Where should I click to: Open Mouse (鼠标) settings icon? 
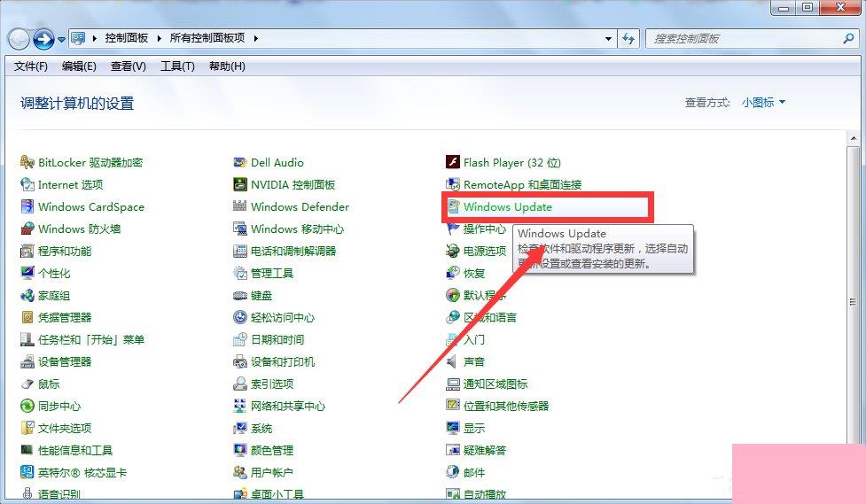[27, 384]
